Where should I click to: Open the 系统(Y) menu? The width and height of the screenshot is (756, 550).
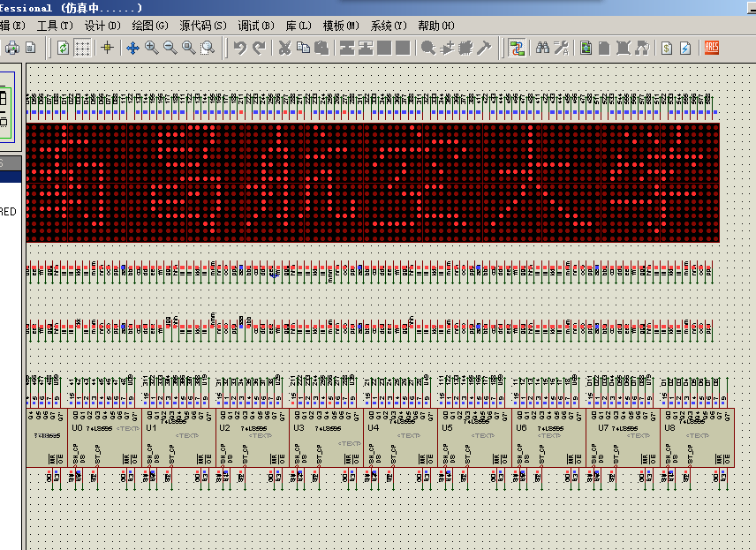coord(389,26)
